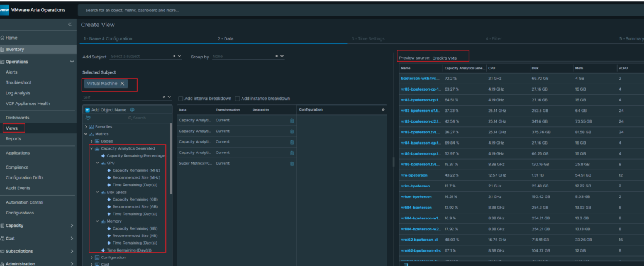
Task: Collapse the Metrics tree node
Action: 86,134
